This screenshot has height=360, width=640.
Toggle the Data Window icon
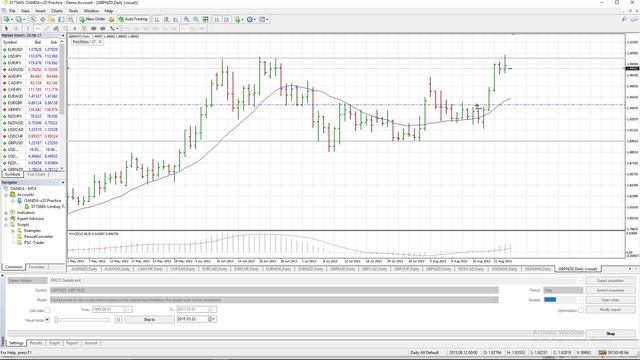pyautogui.click(x=42, y=19)
